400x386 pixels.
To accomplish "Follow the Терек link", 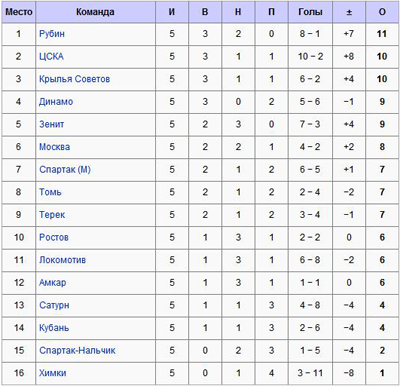I will 52,215.
